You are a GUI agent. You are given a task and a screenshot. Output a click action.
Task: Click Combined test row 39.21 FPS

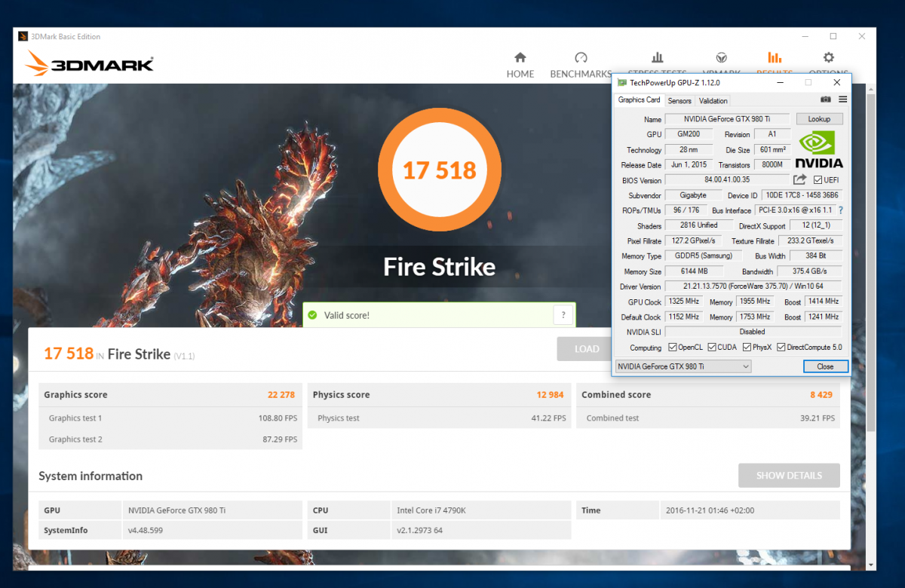pyautogui.click(x=708, y=418)
